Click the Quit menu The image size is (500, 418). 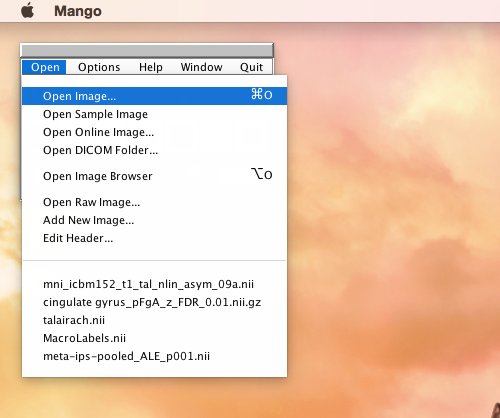point(251,67)
